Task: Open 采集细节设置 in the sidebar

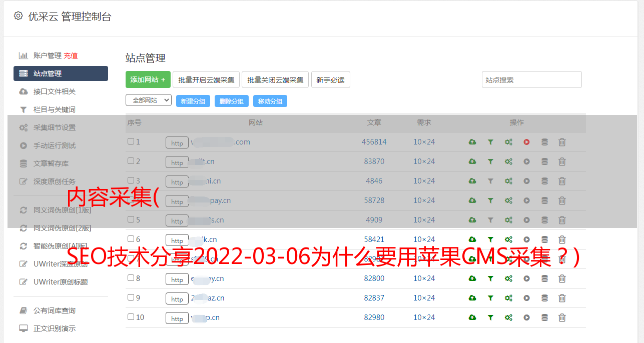Action: click(54, 127)
